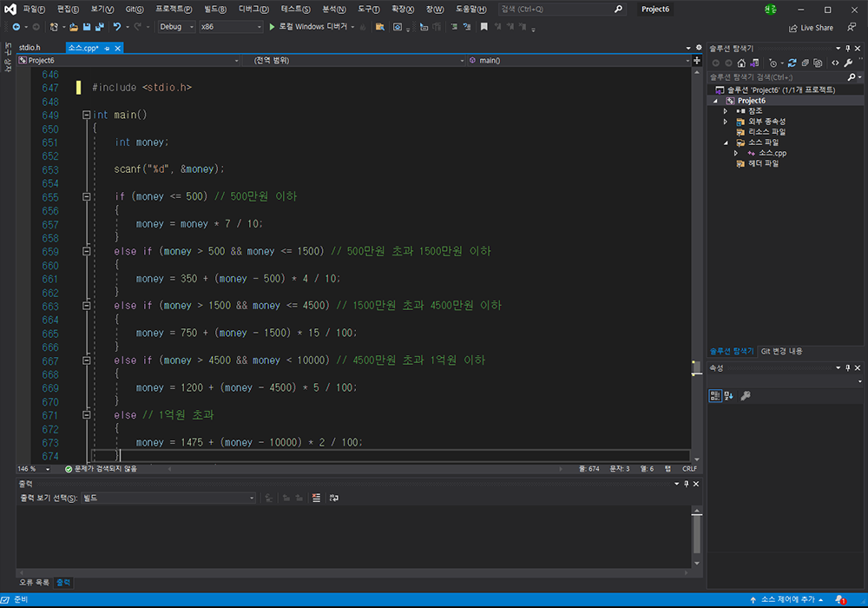868x608 pixels.
Task: Click the Open File folder icon
Action: tap(74, 27)
